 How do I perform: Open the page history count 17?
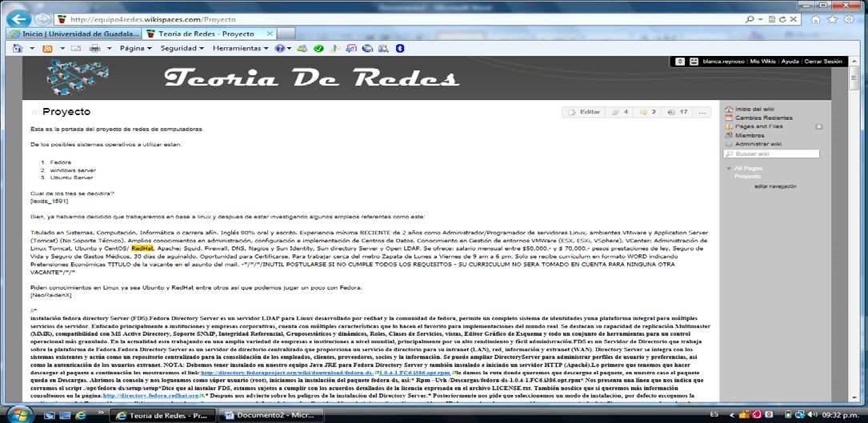[x=678, y=112]
